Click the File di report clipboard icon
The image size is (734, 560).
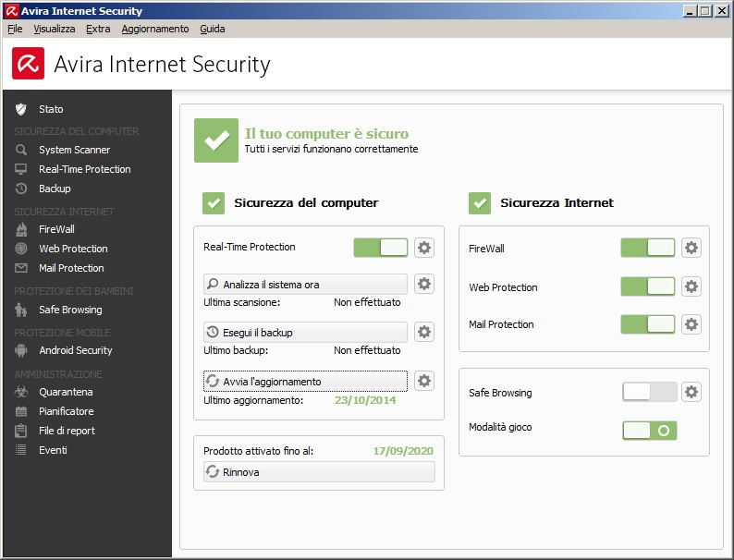[x=20, y=431]
